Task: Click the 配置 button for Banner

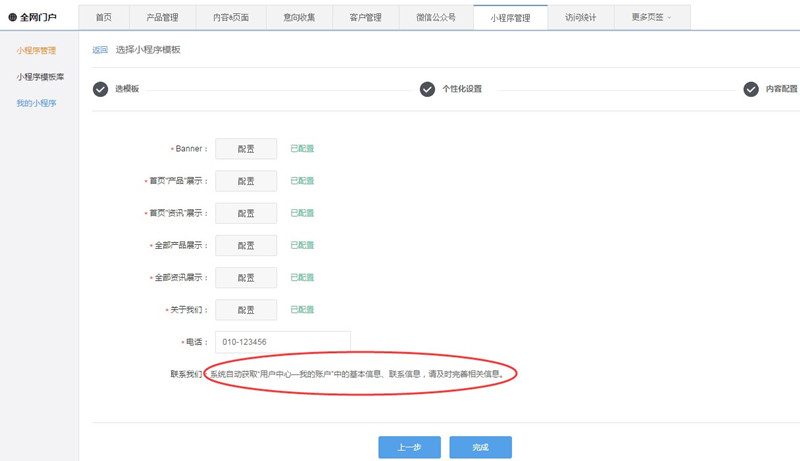Action: pos(246,149)
